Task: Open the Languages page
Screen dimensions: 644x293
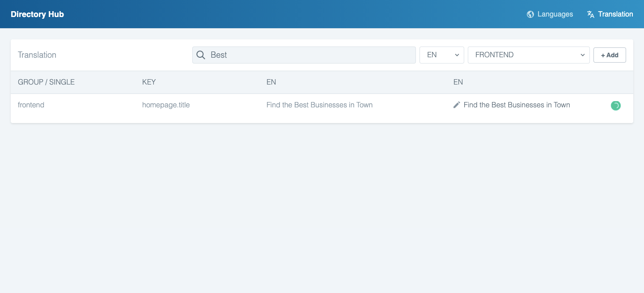Action: pyautogui.click(x=550, y=14)
